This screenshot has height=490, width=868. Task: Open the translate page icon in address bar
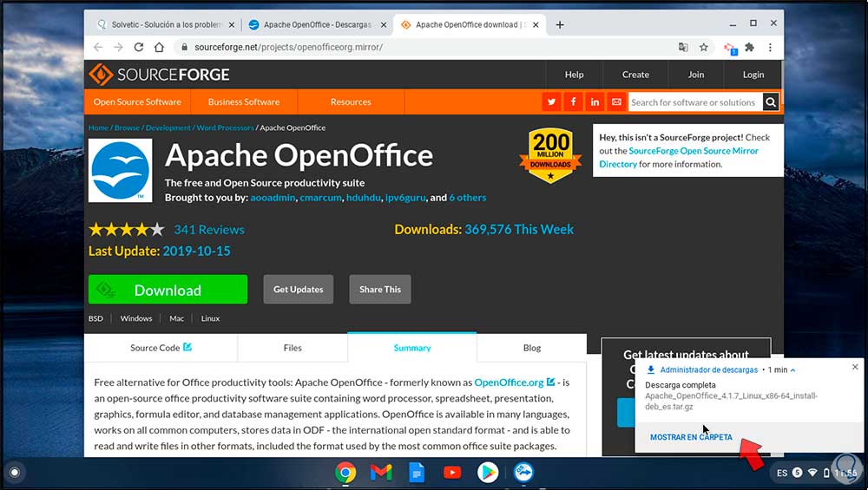683,48
